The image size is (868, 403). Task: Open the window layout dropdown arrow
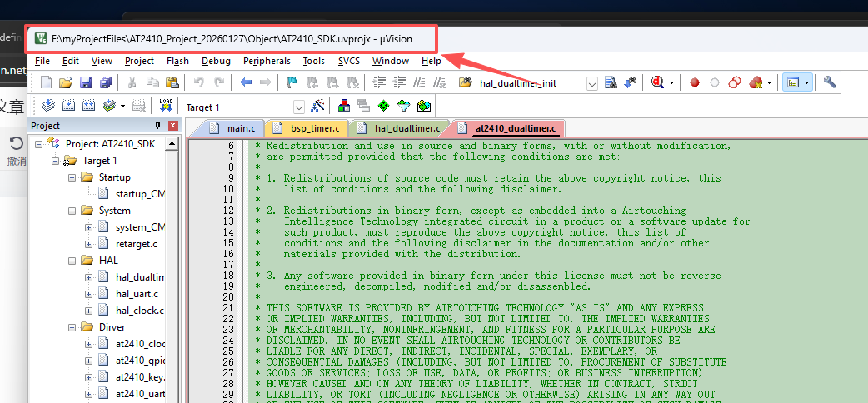(806, 83)
